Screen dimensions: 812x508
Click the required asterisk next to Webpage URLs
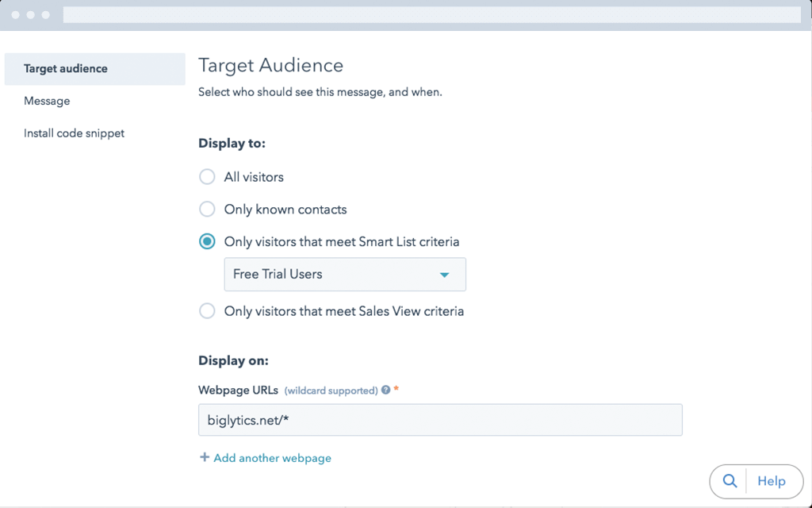click(x=396, y=387)
